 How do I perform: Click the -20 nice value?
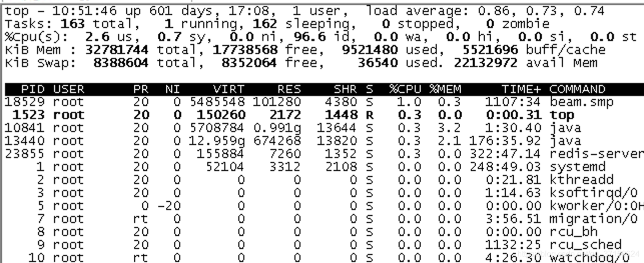click(x=169, y=205)
